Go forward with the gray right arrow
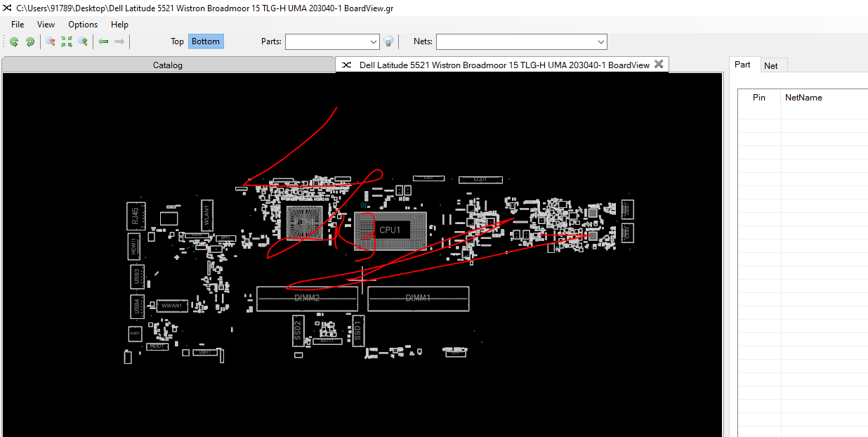Viewport: 868px width, 437px height. click(119, 41)
